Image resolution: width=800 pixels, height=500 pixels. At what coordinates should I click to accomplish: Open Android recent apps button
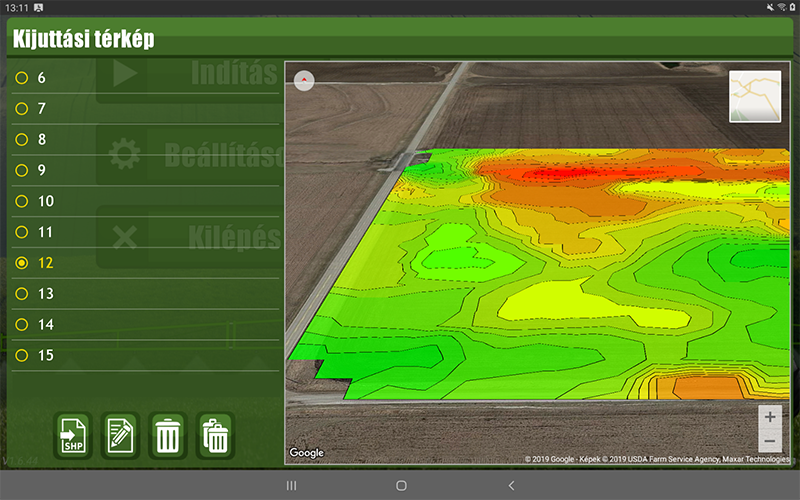291,485
